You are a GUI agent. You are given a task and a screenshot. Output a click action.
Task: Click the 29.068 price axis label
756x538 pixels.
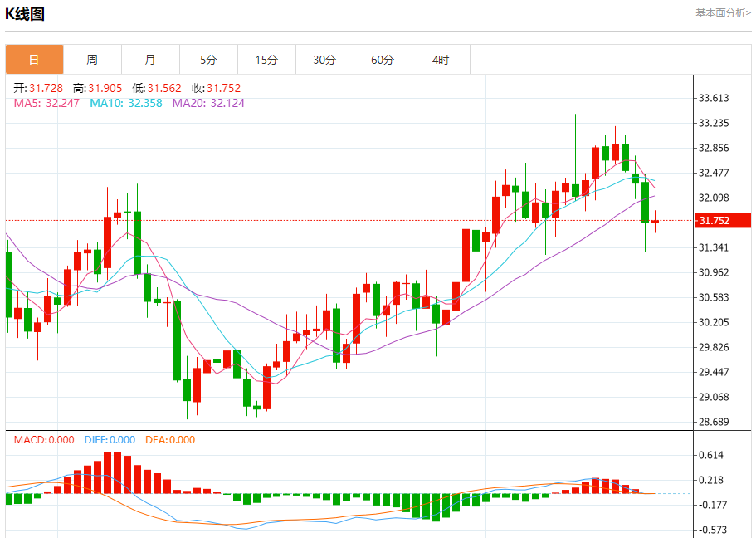(x=714, y=397)
